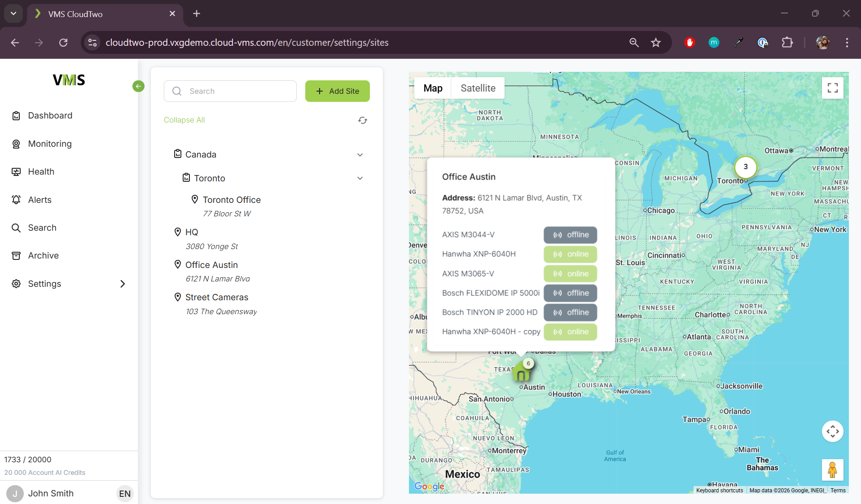Viewport: 861px width, 504px height.
Task: Collapse the Canada tree group
Action: click(x=360, y=155)
